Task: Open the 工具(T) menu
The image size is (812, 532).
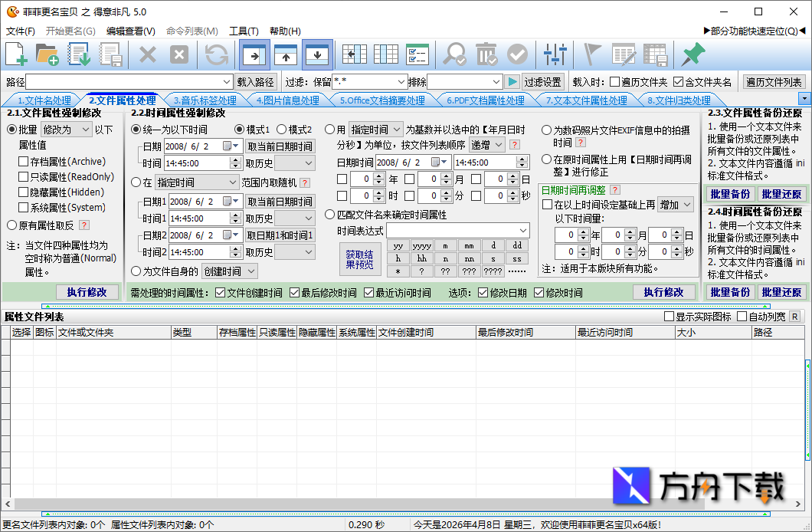Action: coord(244,31)
